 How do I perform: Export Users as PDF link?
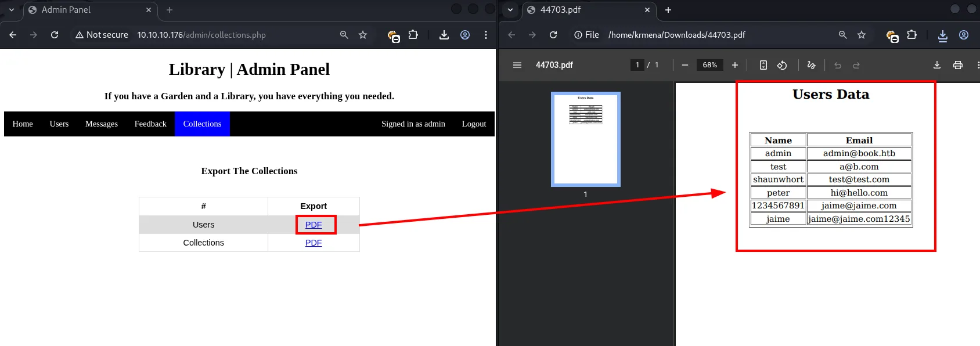tap(314, 225)
